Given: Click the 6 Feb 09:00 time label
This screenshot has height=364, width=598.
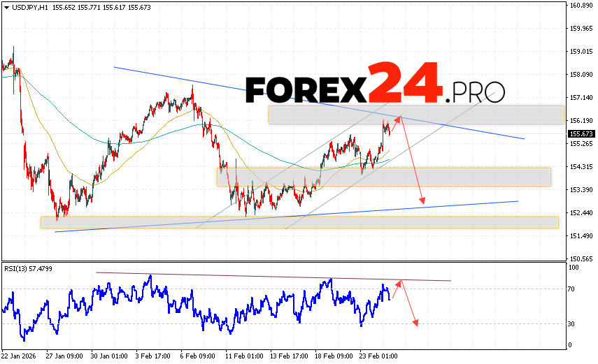Looking at the screenshot, I should [198, 356].
